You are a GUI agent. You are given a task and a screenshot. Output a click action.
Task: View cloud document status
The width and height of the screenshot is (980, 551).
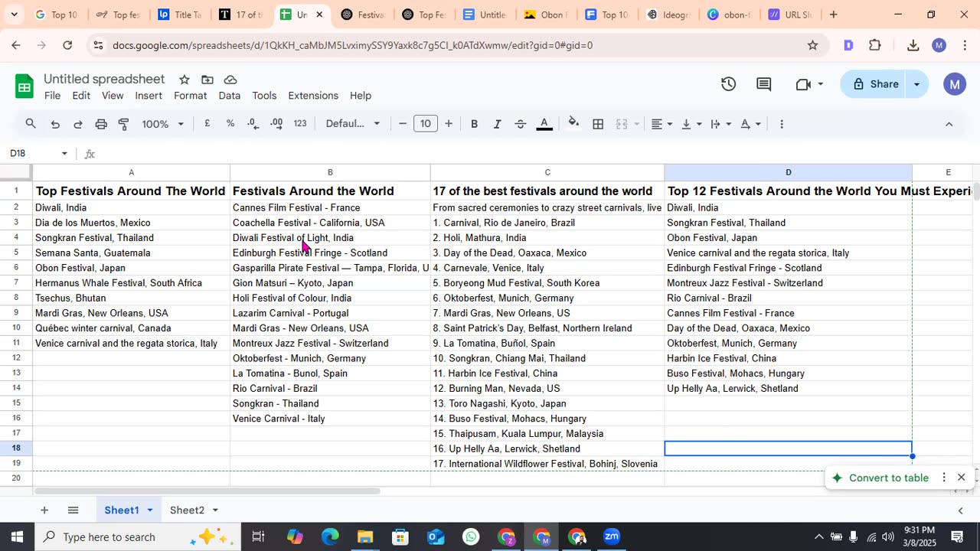(230, 80)
